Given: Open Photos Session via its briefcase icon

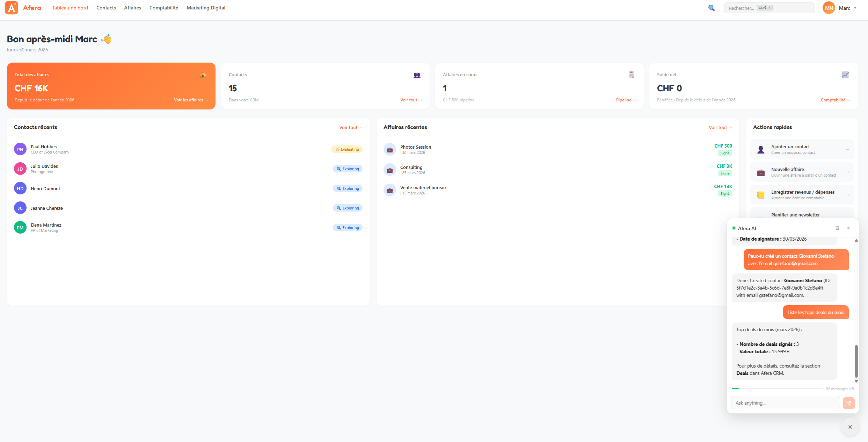Looking at the screenshot, I should (x=389, y=149).
